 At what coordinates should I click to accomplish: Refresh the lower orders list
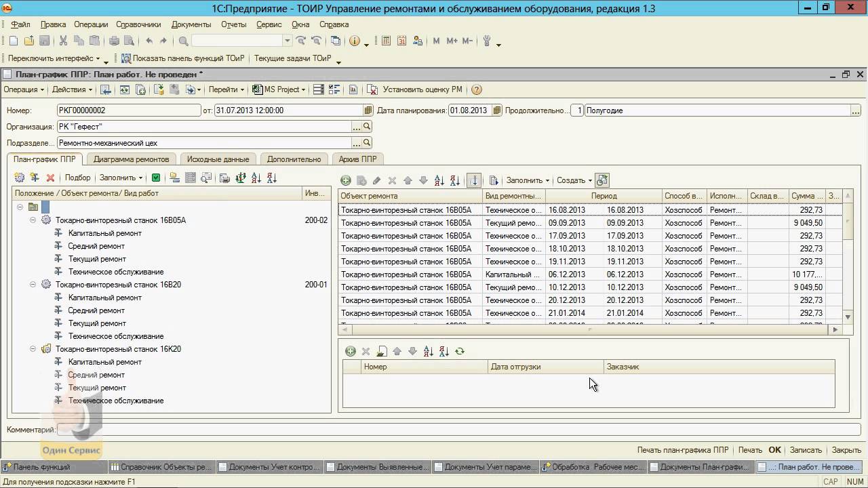coord(460,352)
